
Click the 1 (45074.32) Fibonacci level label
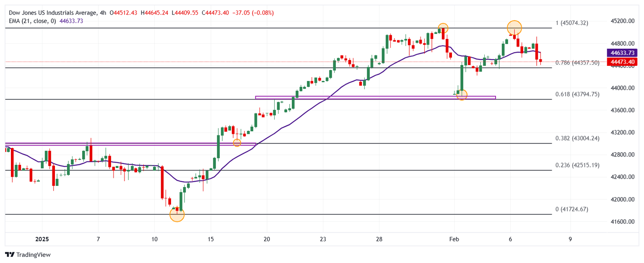[571, 23]
